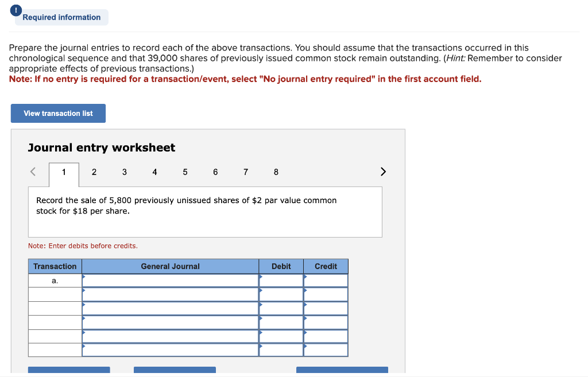Click the triangle in the last Credit cell
This screenshot has height=377, width=588.
(x=305, y=346)
